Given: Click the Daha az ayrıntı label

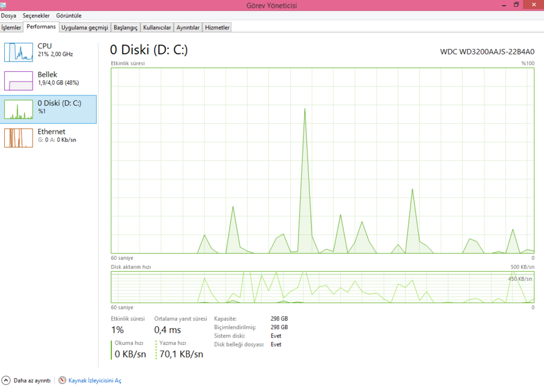Looking at the screenshot, I should click(x=32, y=381).
